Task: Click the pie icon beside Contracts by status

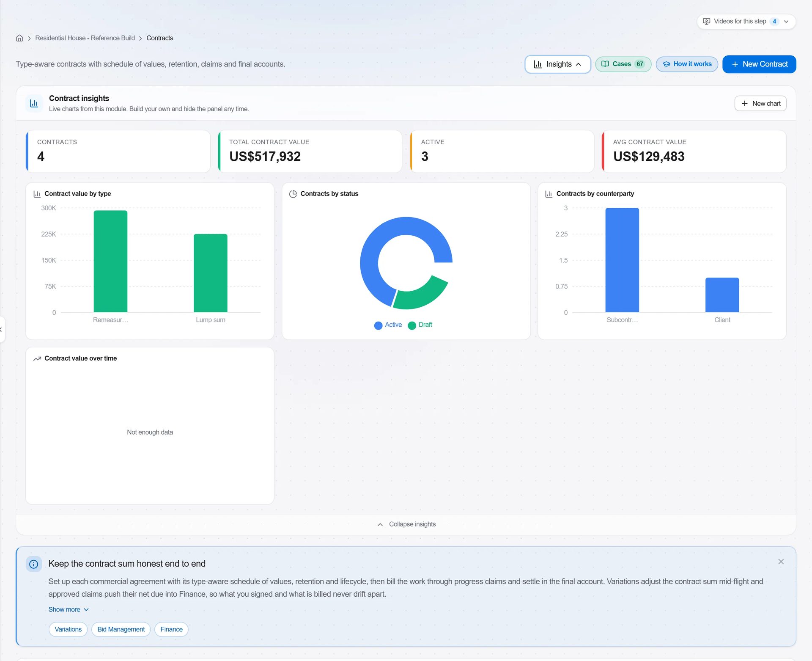Action: point(293,194)
